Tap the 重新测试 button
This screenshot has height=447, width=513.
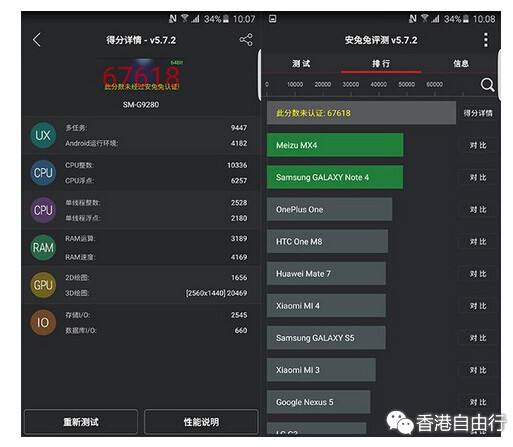coord(81,422)
